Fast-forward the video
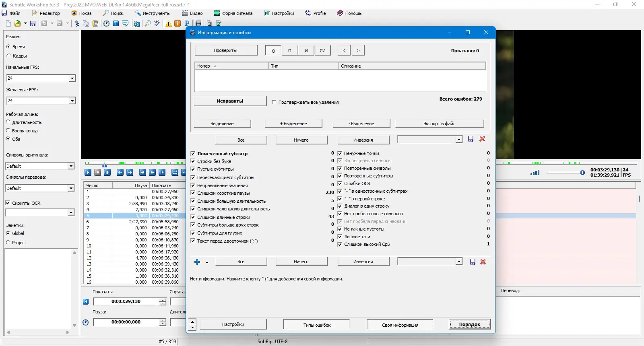Viewport: 644px width, 346px height. point(152,172)
